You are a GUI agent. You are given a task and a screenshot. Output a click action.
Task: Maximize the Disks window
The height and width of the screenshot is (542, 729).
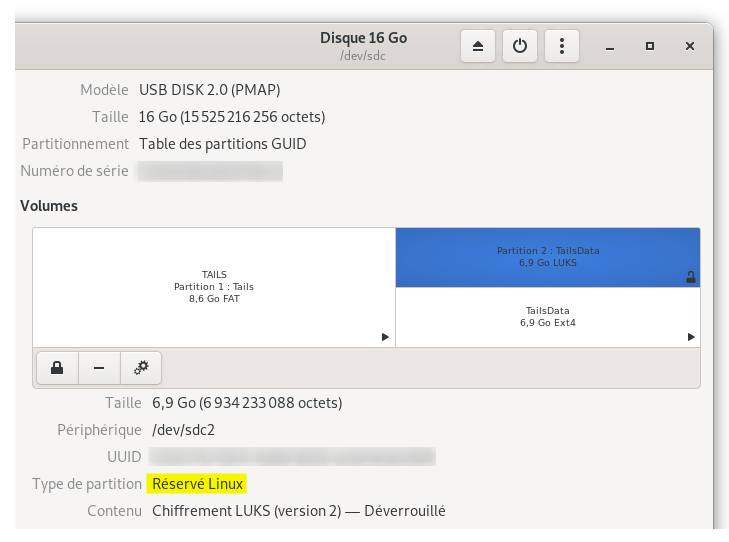point(650,46)
